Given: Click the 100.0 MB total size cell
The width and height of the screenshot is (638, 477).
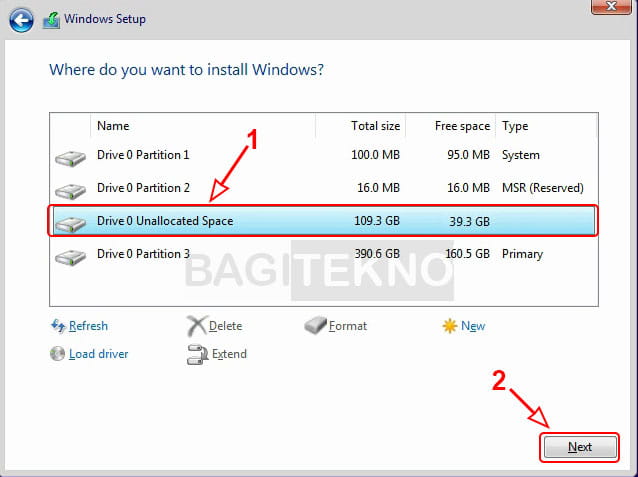Looking at the screenshot, I should tap(376, 155).
